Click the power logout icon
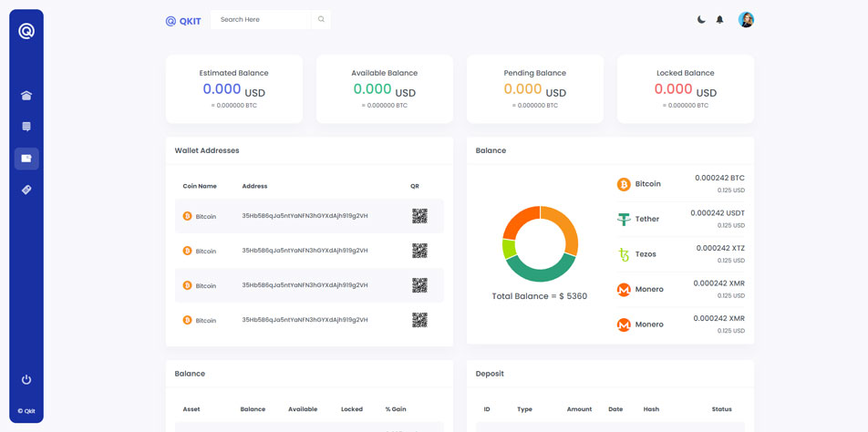This screenshot has width=868, height=432. click(26, 379)
